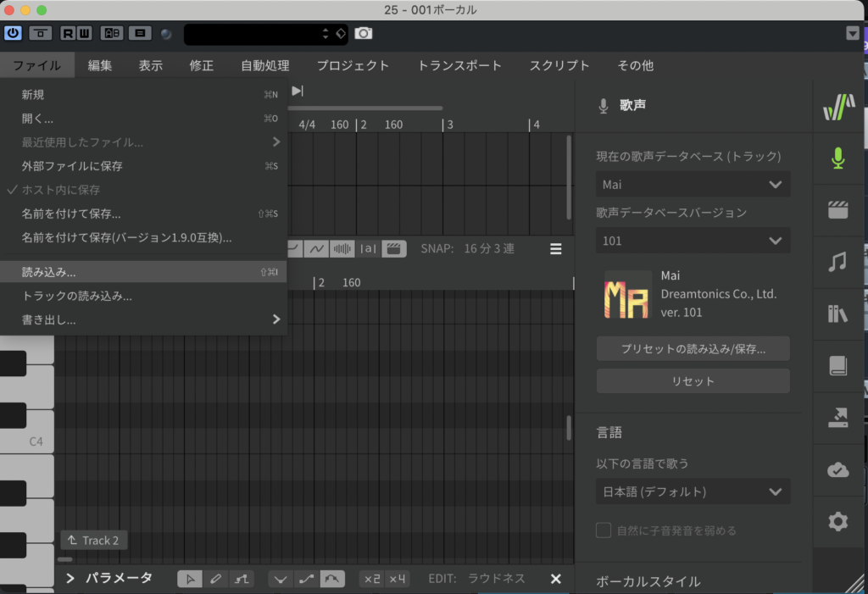The image size is (868, 594).
Task: Select 読み込み... from the File menu
Action: tap(49, 272)
